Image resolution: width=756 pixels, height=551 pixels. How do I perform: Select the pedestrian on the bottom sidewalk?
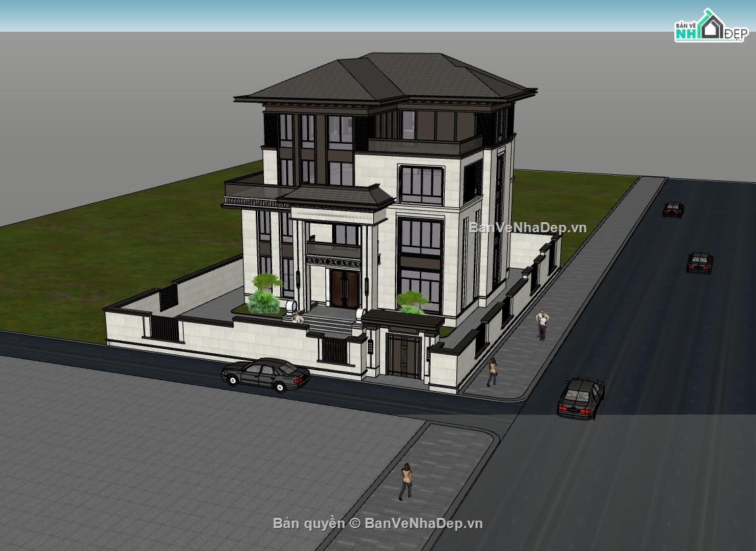[x=406, y=481]
